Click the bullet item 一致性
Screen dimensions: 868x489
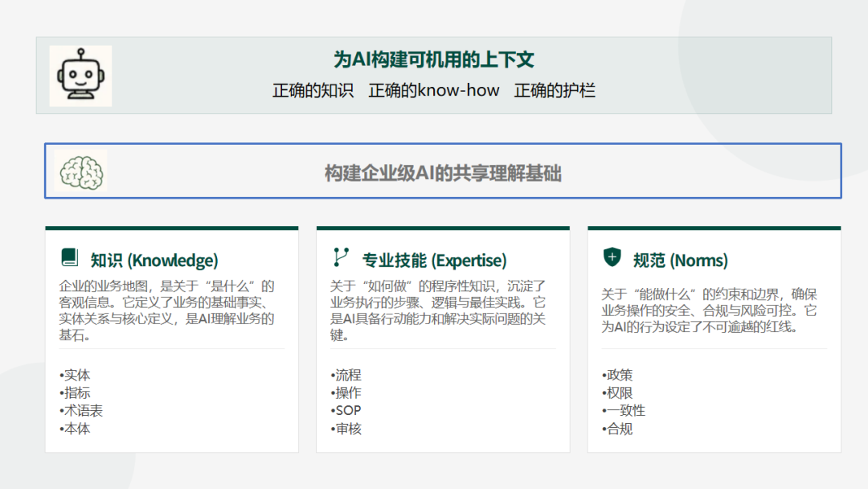(x=624, y=410)
